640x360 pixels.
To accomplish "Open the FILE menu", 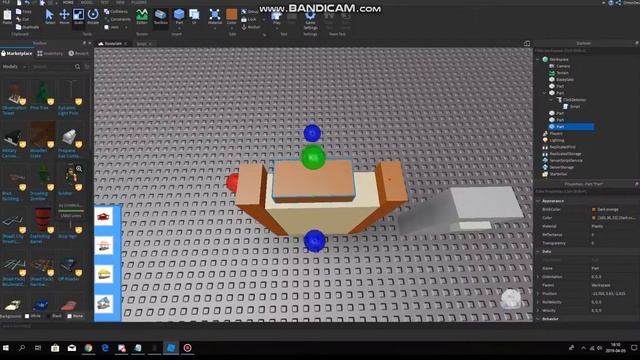I will coord(6,2).
